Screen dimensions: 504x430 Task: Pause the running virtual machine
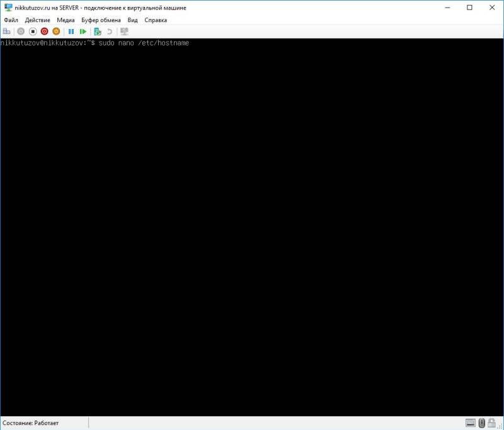(71, 31)
